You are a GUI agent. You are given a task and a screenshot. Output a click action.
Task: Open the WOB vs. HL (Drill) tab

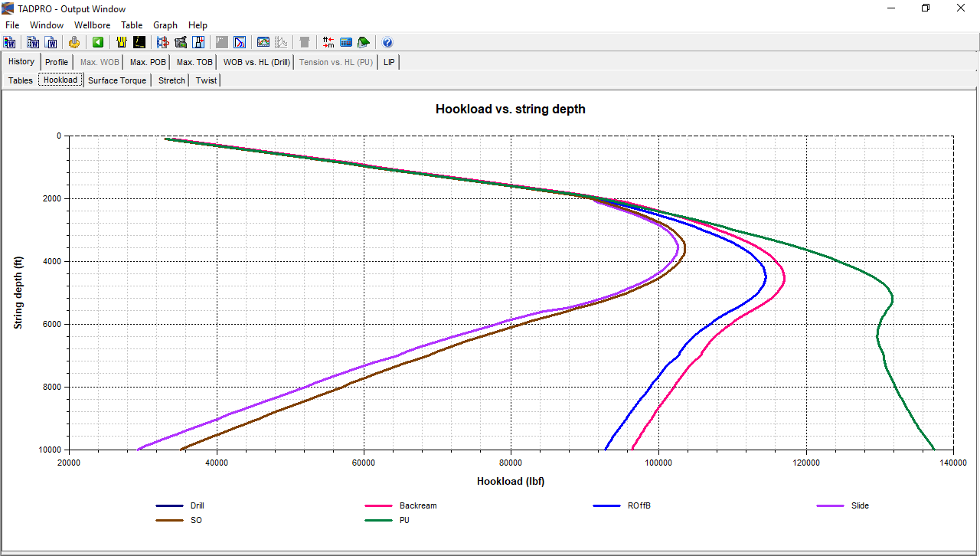[256, 62]
